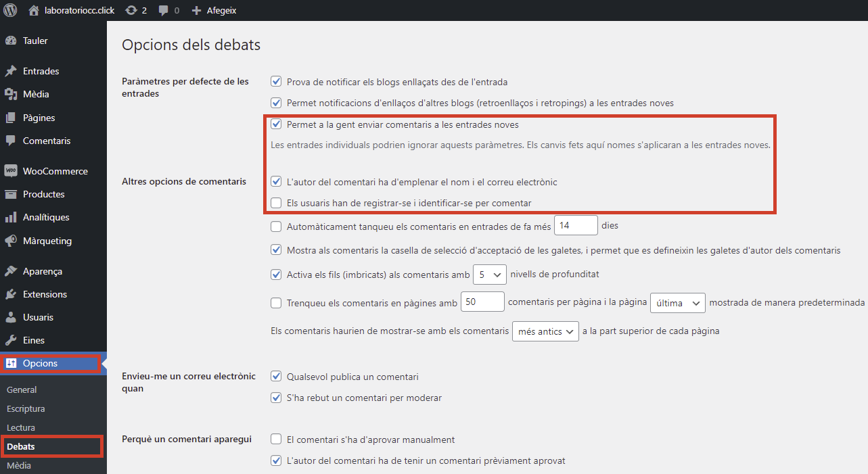Open the Analítiques menu link

tap(46, 217)
